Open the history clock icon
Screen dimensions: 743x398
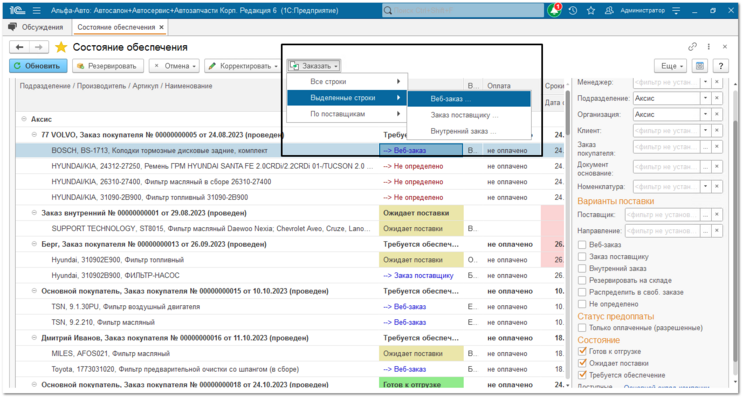[573, 10]
